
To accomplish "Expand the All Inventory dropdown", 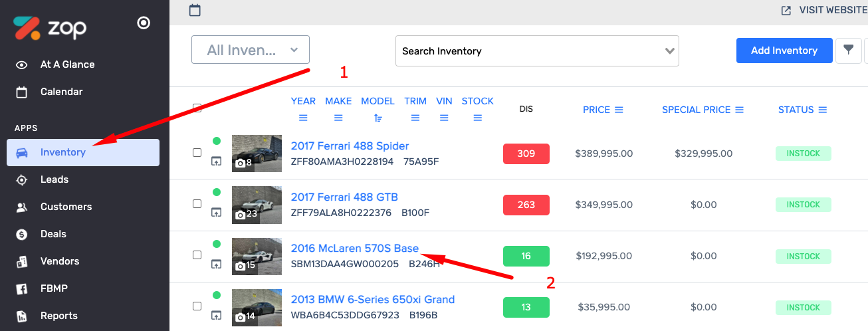I will [251, 50].
